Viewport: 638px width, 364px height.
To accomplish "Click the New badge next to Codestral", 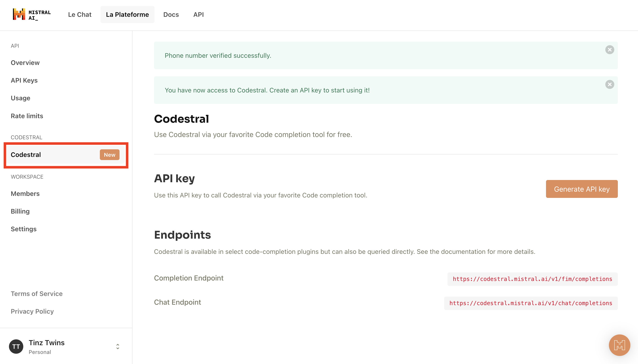I will (x=109, y=155).
